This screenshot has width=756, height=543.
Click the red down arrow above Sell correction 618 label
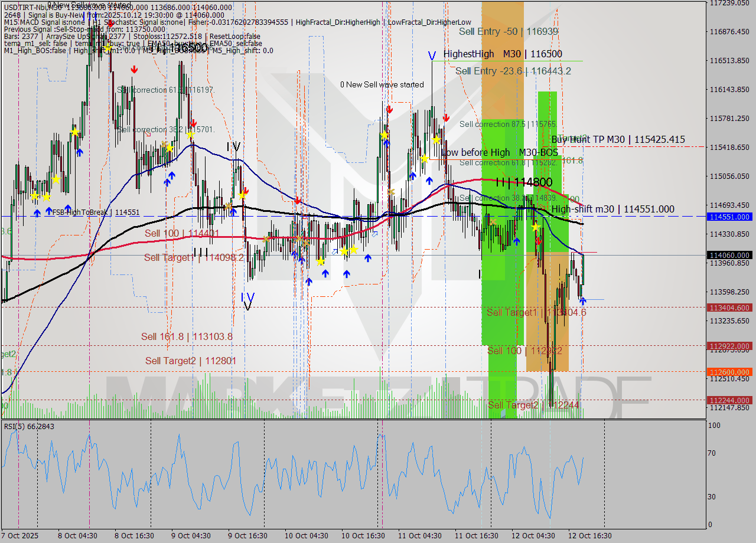point(134,68)
